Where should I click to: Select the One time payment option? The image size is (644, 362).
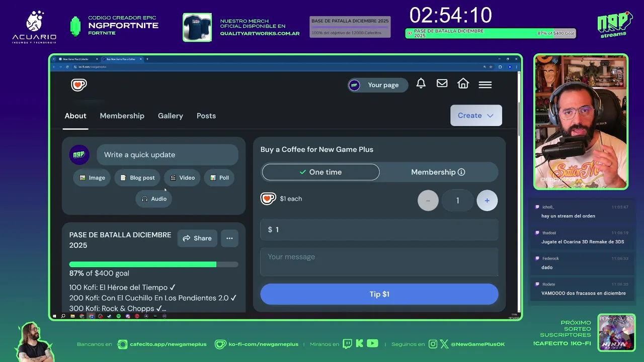(x=320, y=172)
